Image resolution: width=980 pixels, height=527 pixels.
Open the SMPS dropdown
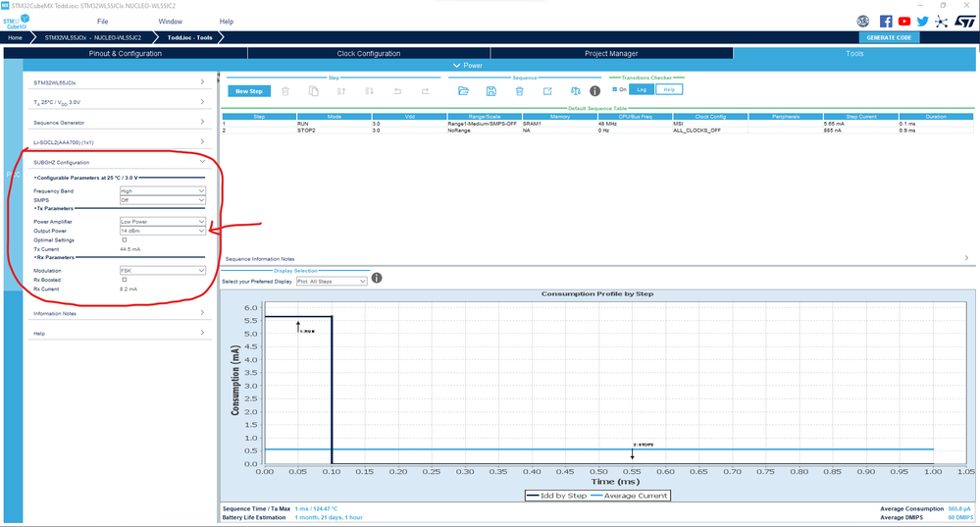[x=163, y=200]
